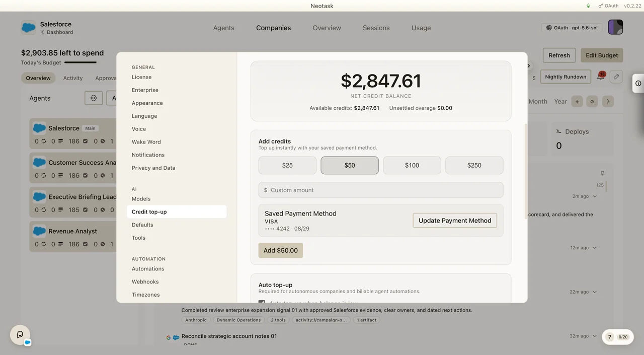
Task: Click Update Payment Method button
Action: pyautogui.click(x=455, y=221)
